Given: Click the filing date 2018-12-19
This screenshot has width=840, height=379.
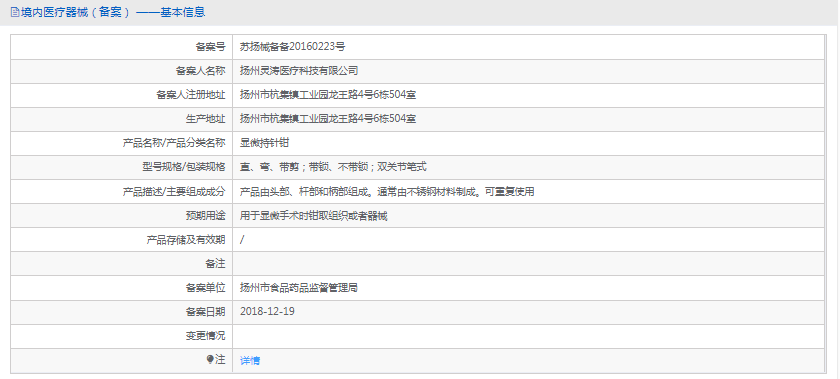Looking at the screenshot, I should coord(267,311).
